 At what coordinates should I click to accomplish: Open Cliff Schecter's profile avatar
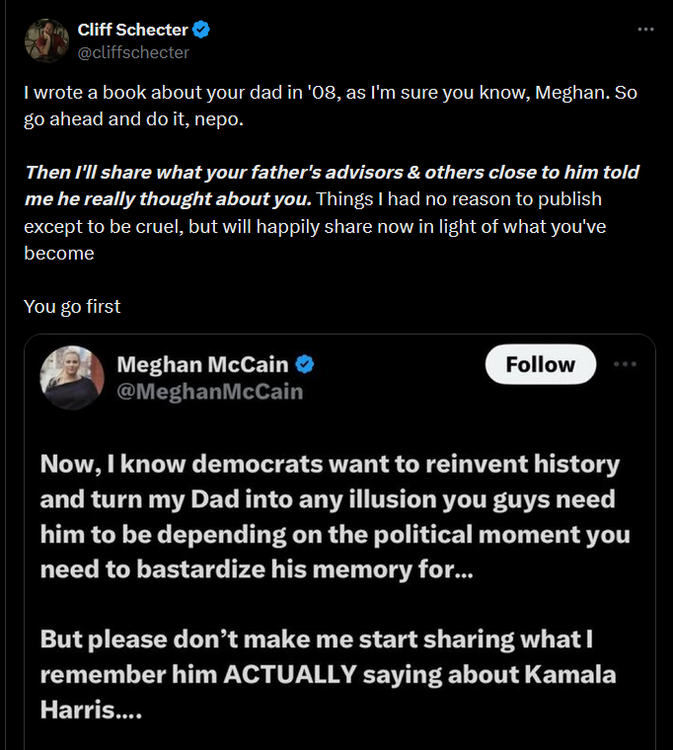(x=47, y=41)
